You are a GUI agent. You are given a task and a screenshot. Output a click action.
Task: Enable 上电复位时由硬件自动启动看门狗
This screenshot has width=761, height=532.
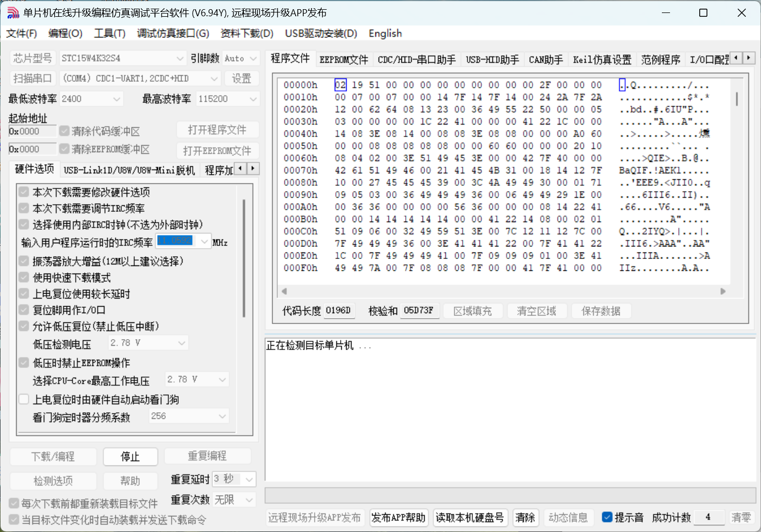24,399
